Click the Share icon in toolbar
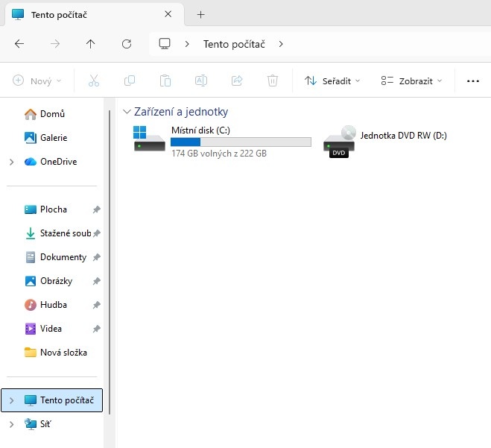 coord(237,81)
